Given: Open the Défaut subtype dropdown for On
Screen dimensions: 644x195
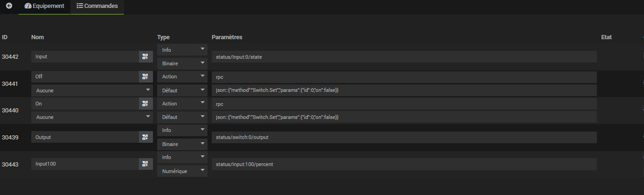Looking at the screenshot, I should [x=182, y=117].
